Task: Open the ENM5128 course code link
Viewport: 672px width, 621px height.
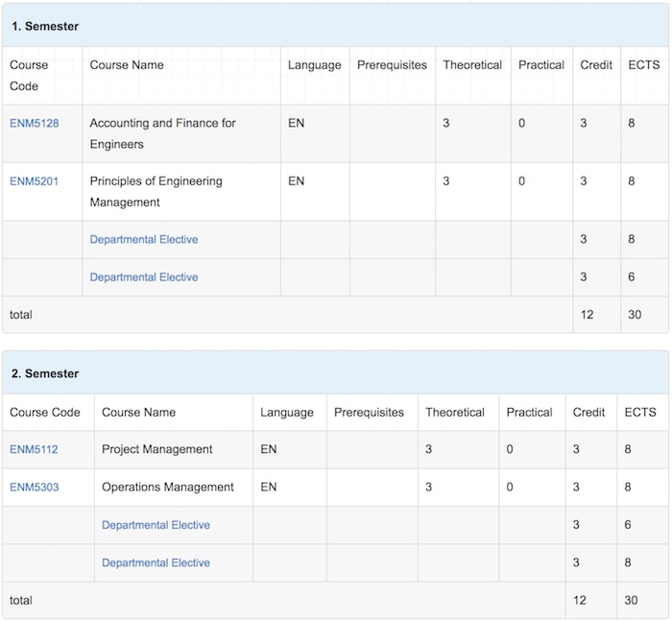Action: pos(35,124)
